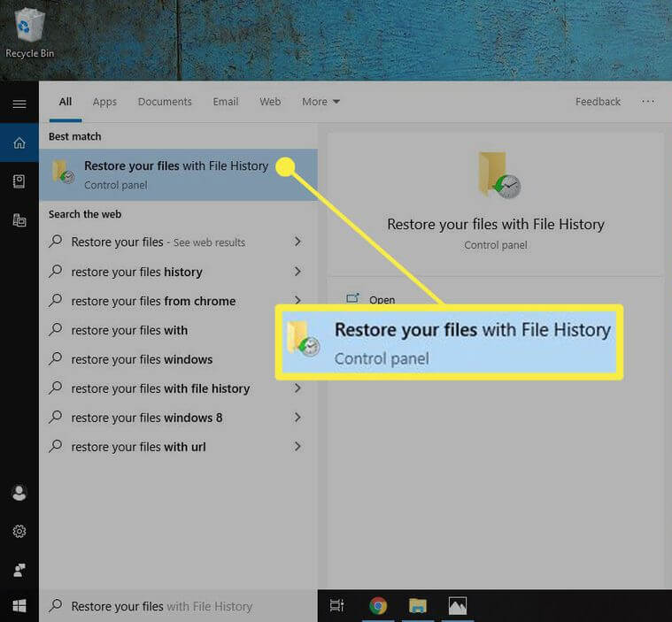Click the Chrome icon in the taskbar
Viewport: 672px width, 622px height.
tap(378, 606)
